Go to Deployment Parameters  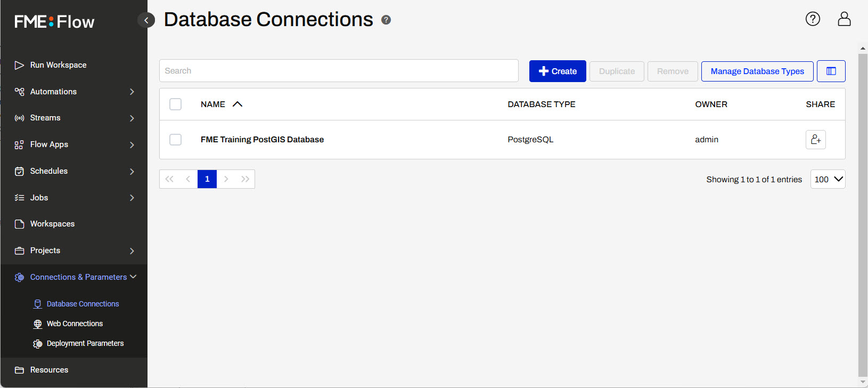pyautogui.click(x=85, y=343)
